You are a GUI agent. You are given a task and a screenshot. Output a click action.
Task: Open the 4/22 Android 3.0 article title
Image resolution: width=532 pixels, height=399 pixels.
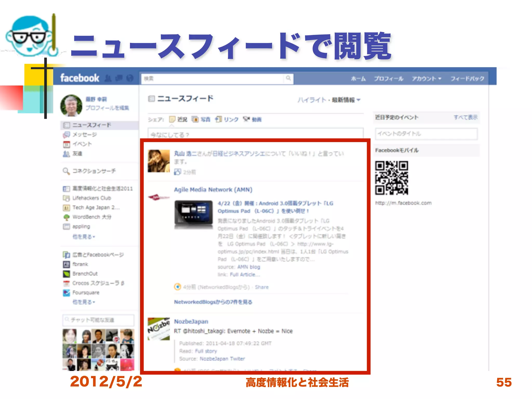(275, 207)
